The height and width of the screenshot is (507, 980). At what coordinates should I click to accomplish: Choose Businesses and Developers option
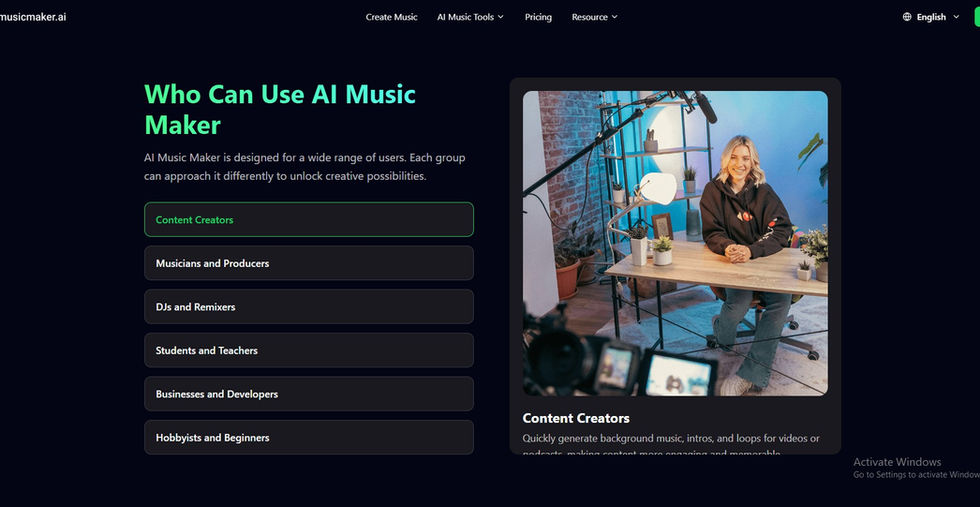tap(309, 394)
